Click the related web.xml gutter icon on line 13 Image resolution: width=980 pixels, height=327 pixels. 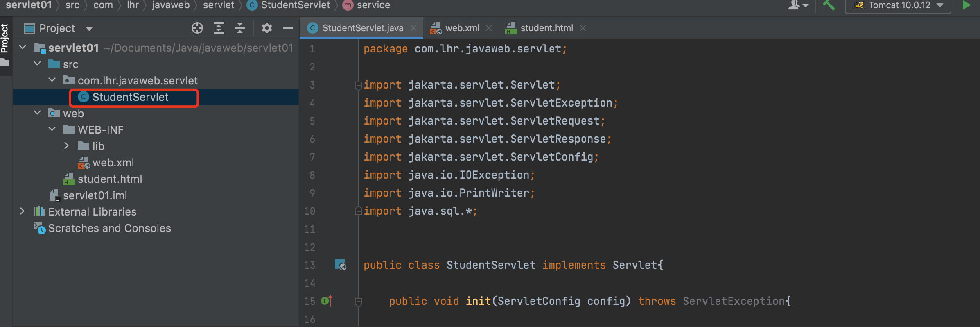pyautogui.click(x=340, y=265)
